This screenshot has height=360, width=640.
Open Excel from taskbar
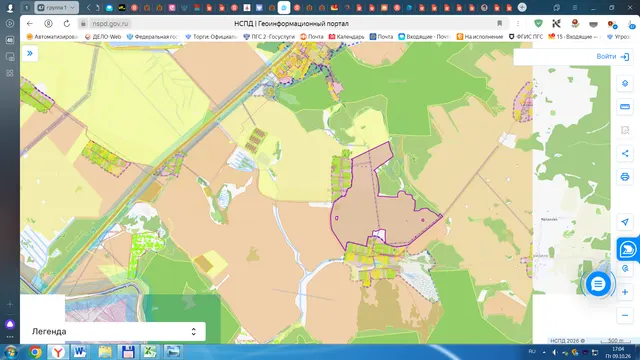click(149, 352)
